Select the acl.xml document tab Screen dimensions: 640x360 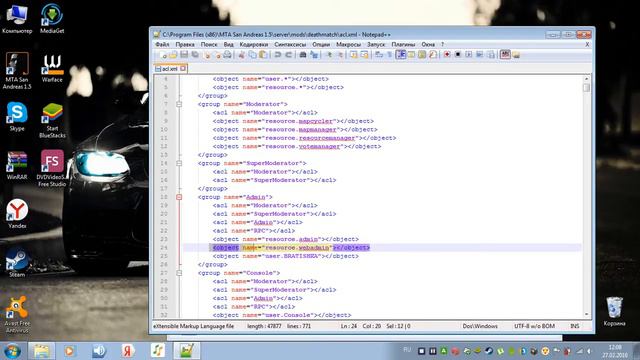[x=170, y=69]
